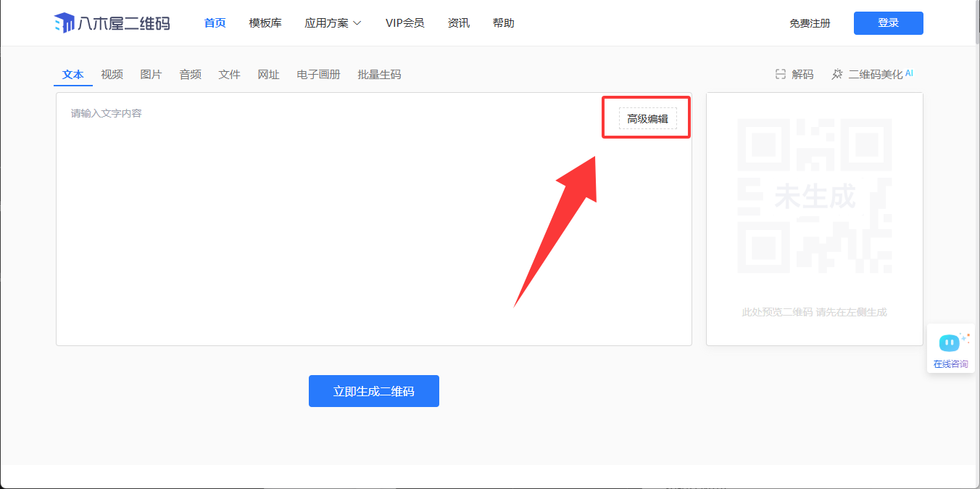Open the 资讯 navigation link
This screenshot has height=489, width=980.
(x=459, y=23)
